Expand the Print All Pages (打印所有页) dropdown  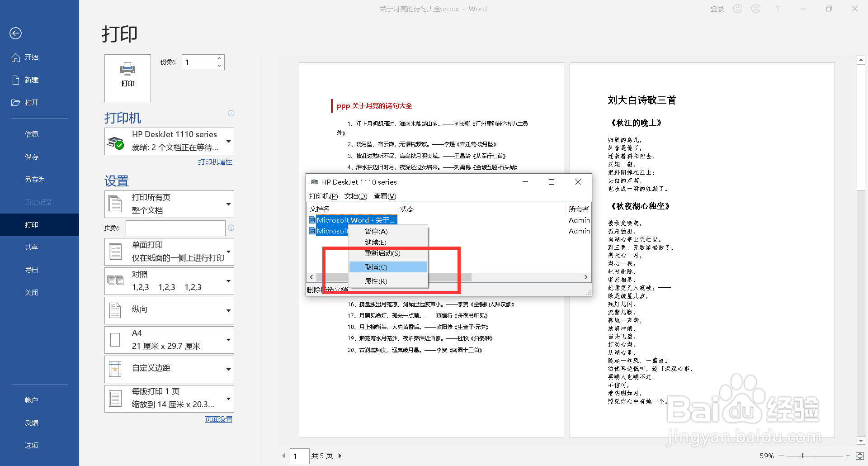(169, 204)
